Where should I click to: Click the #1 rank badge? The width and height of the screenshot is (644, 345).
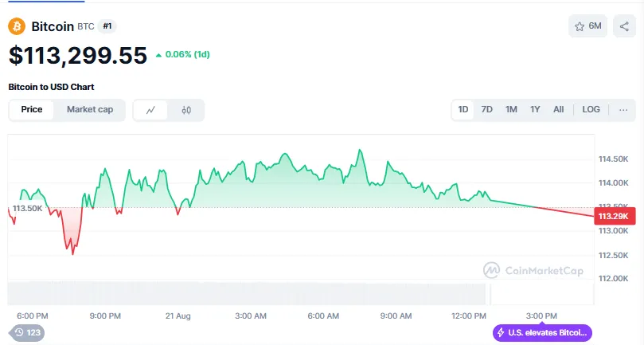pos(107,26)
